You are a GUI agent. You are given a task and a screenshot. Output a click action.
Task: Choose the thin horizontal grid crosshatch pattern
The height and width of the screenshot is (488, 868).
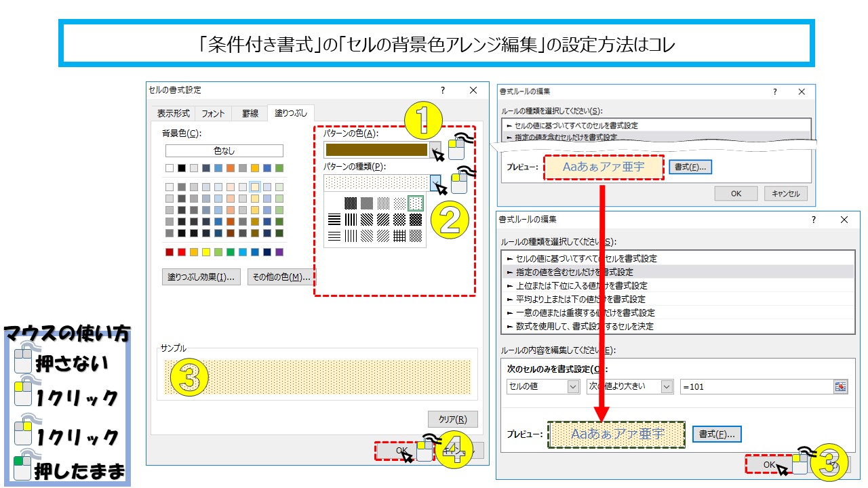pos(399,236)
